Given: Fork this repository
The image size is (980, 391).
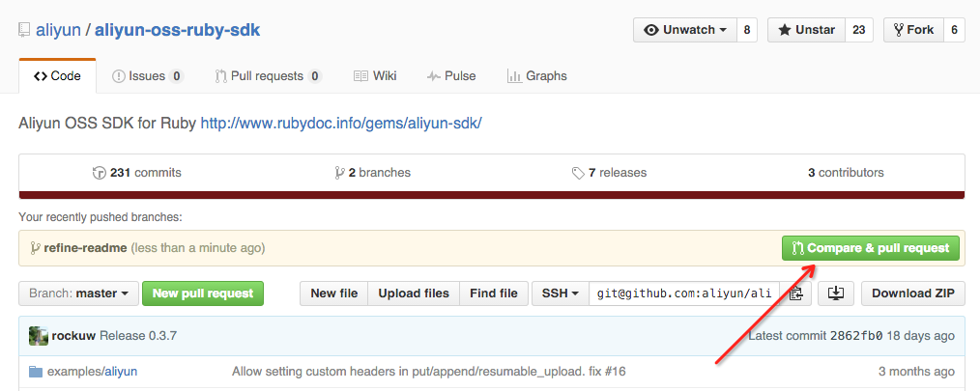Looking at the screenshot, I should (911, 30).
